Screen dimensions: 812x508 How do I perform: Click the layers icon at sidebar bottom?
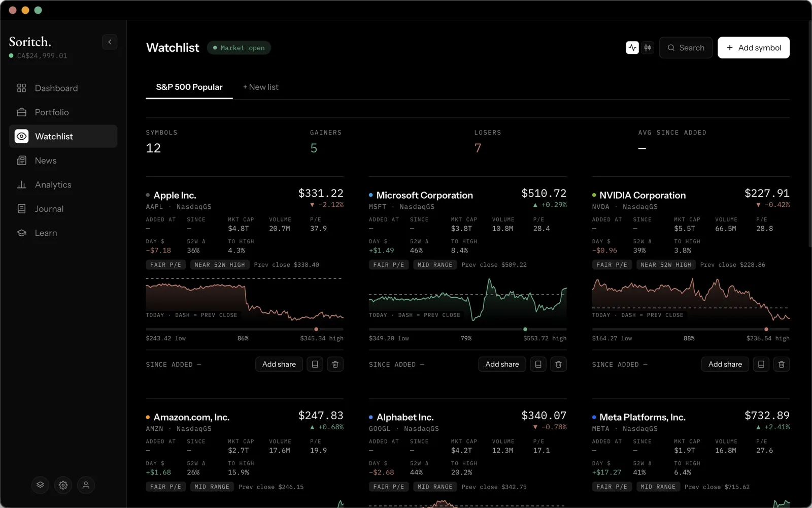40,485
